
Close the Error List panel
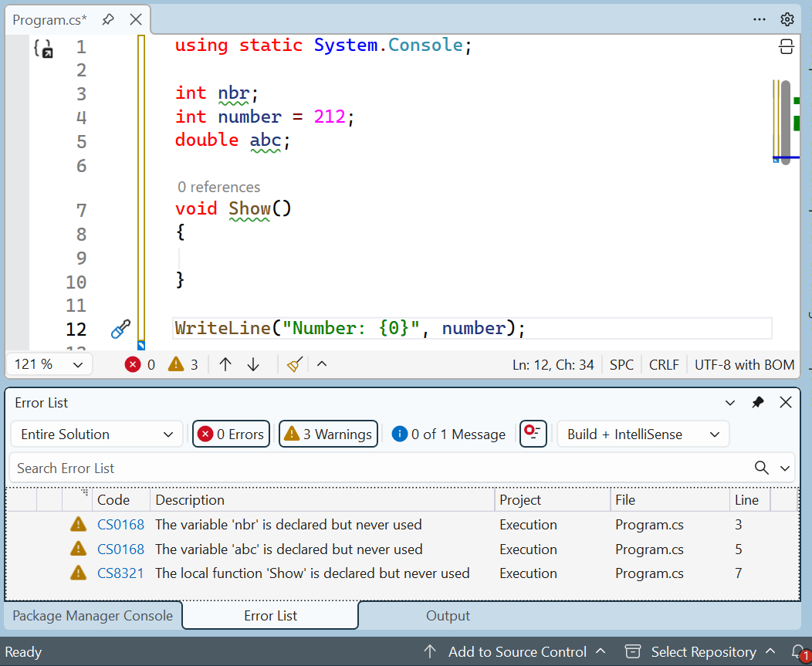[x=786, y=402]
